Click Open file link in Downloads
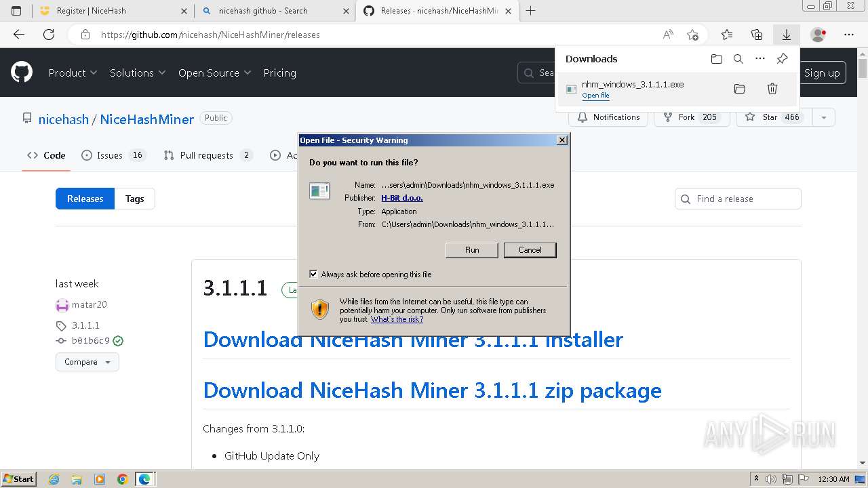This screenshot has height=488, width=868. (595, 96)
